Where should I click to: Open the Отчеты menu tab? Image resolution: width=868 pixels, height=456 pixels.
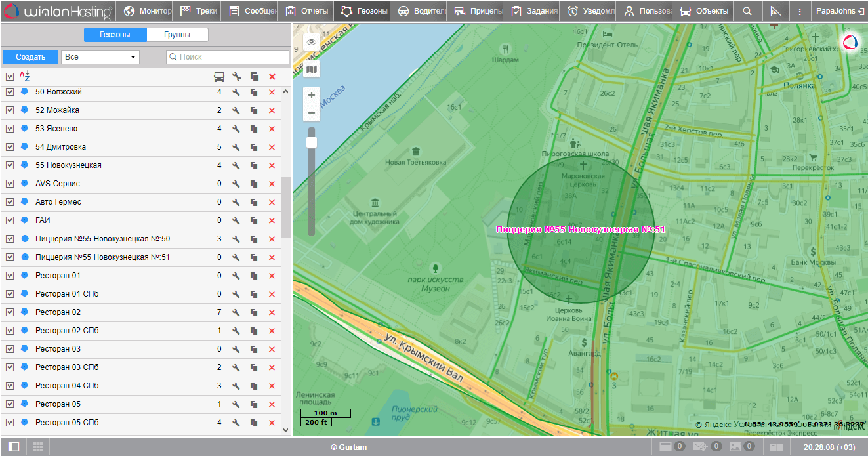(x=308, y=11)
